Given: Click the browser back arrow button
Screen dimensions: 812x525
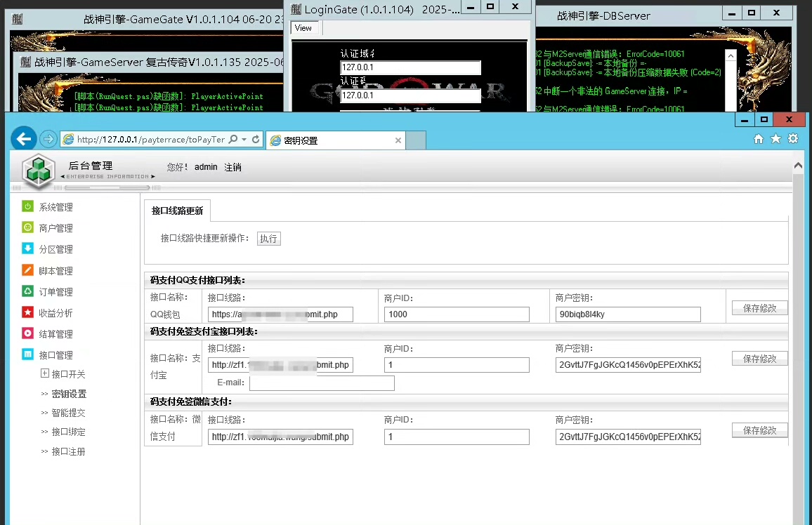Looking at the screenshot, I should pyautogui.click(x=24, y=139).
